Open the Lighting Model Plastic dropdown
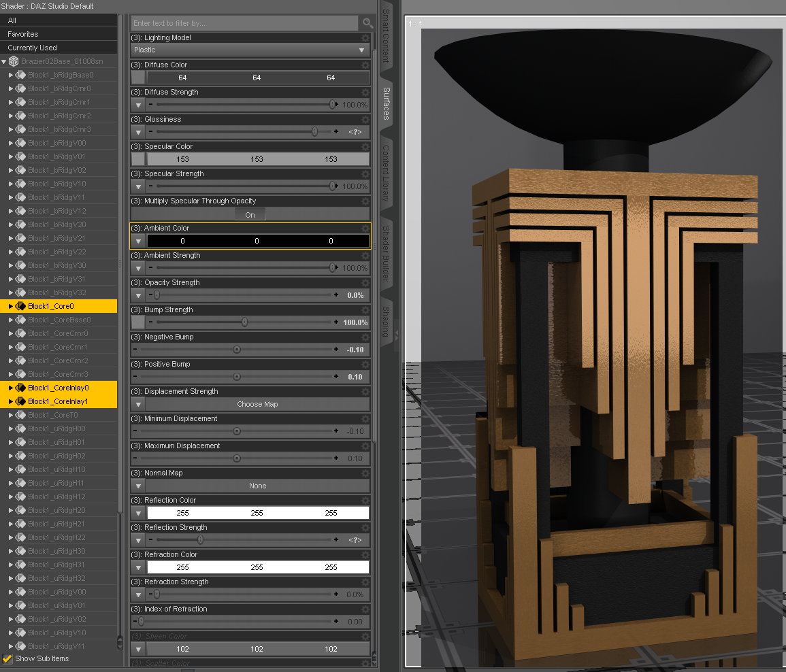 coord(250,50)
